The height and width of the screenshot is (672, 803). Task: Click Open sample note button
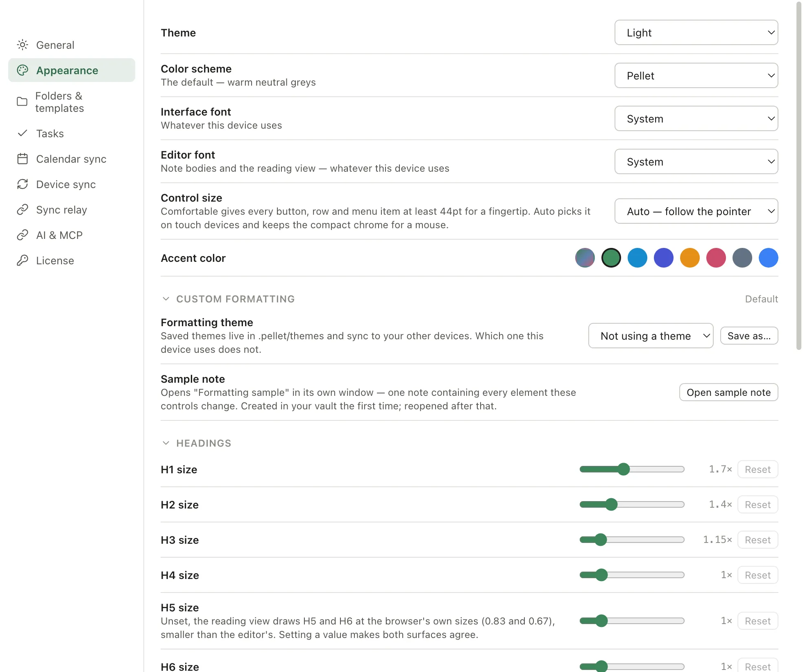tap(728, 393)
